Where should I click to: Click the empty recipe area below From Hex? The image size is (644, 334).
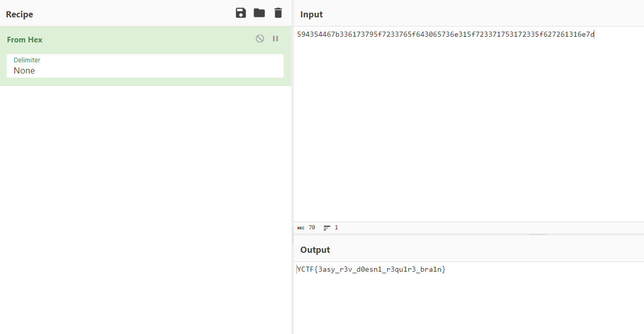[146, 204]
